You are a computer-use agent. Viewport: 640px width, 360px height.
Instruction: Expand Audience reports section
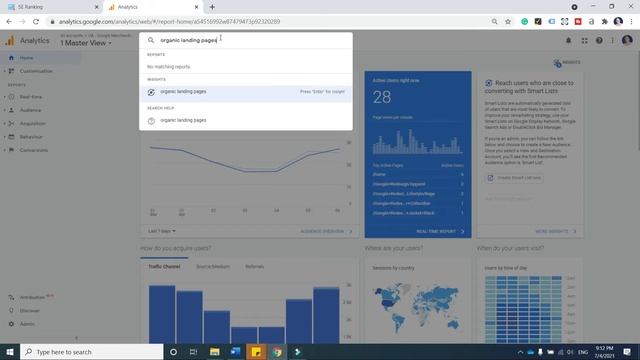(30, 110)
